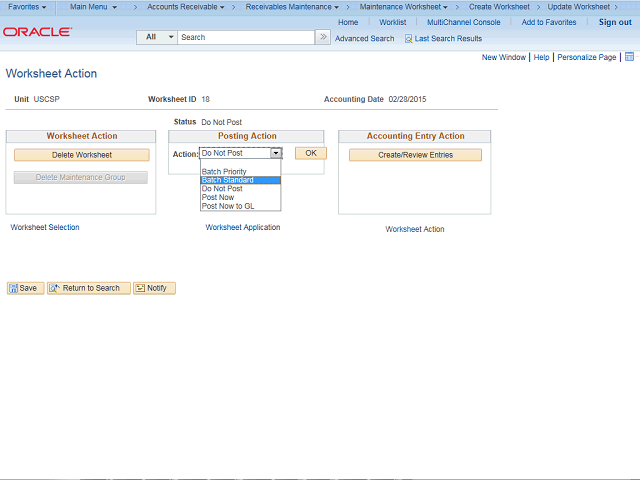Viewport: 640px width, 480px height.
Task: Open the Main Menu dropdown
Action: 93,7
